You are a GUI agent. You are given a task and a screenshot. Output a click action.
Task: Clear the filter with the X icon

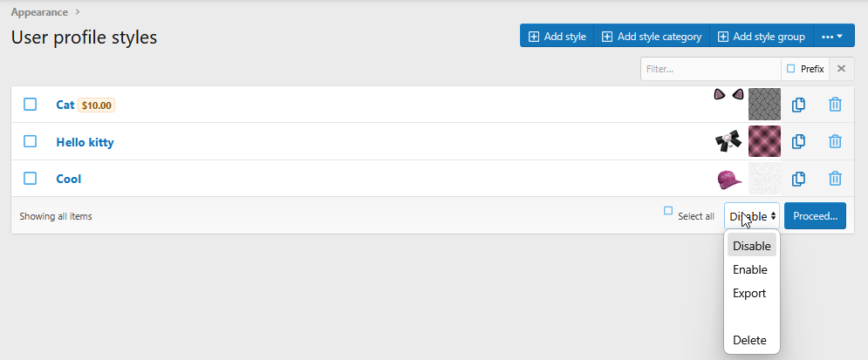tap(842, 69)
